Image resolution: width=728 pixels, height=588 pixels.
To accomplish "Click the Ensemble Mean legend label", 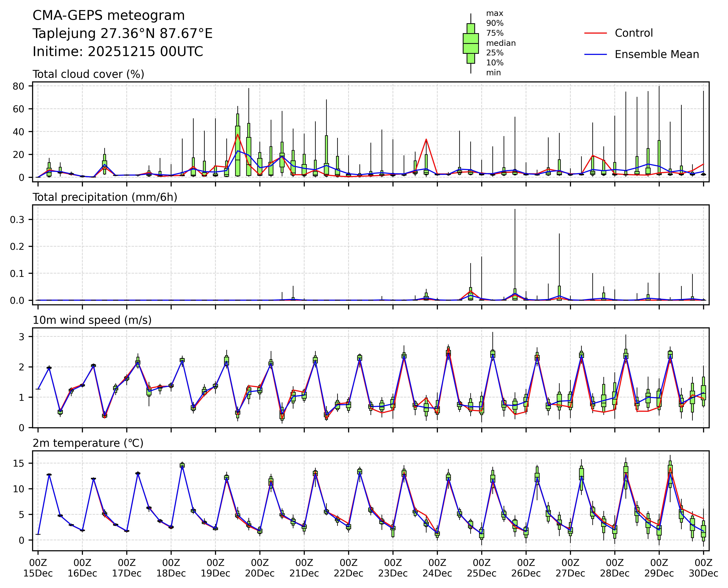I will click(657, 54).
